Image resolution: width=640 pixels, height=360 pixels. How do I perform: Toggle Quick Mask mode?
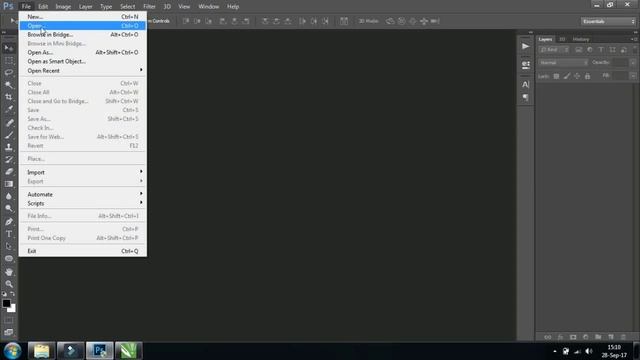click(9, 320)
